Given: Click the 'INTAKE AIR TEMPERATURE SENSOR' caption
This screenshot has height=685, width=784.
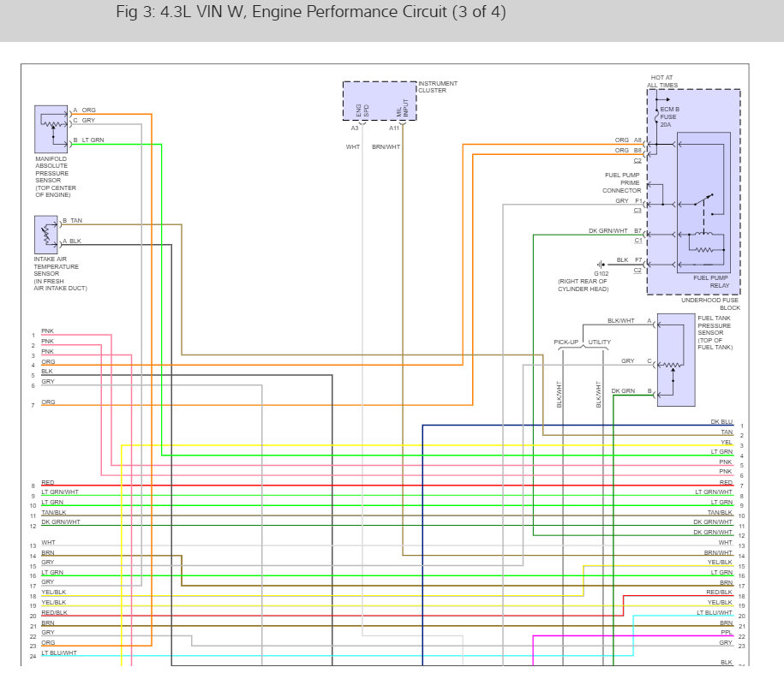Looking at the screenshot, I should pos(60,274).
